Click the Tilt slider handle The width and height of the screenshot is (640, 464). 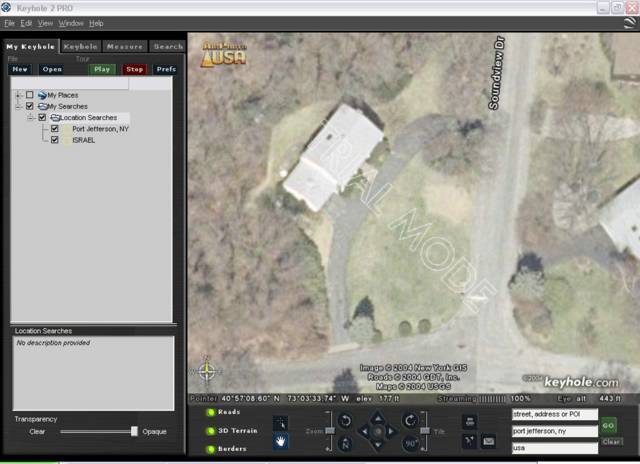tap(425, 431)
